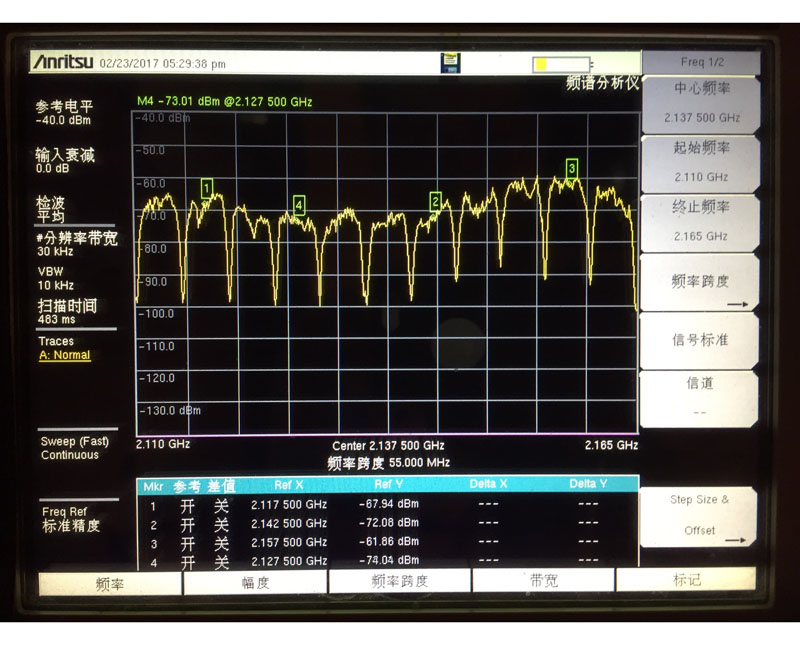The height and width of the screenshot is (645, 800).
Task: Select the 信号标准 signal standard softkey
Action: 699,341
